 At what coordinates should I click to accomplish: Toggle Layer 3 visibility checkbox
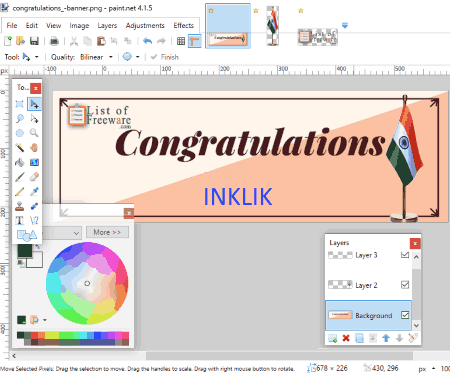click(x=405, y=255)
